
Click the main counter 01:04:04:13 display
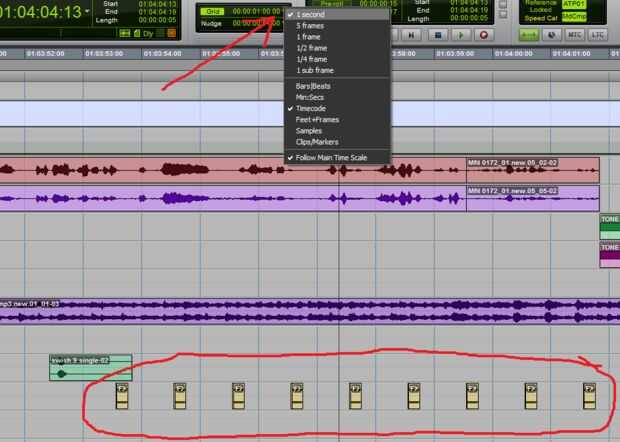click(x=41, y=12)
